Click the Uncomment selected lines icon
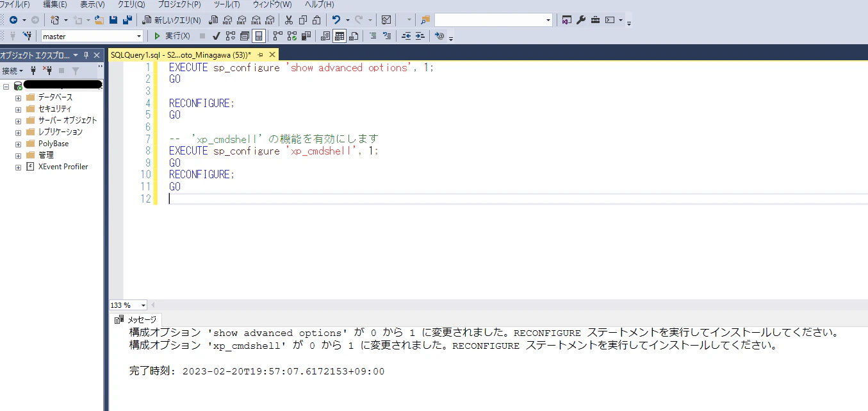Screen dimensions: 868x411 tap(387, 36)
